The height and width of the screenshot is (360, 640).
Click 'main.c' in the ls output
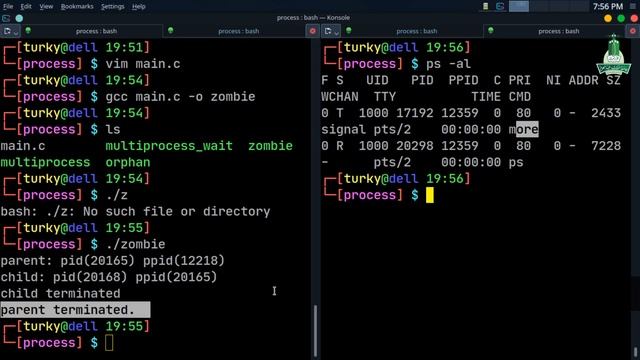point(23,146)
